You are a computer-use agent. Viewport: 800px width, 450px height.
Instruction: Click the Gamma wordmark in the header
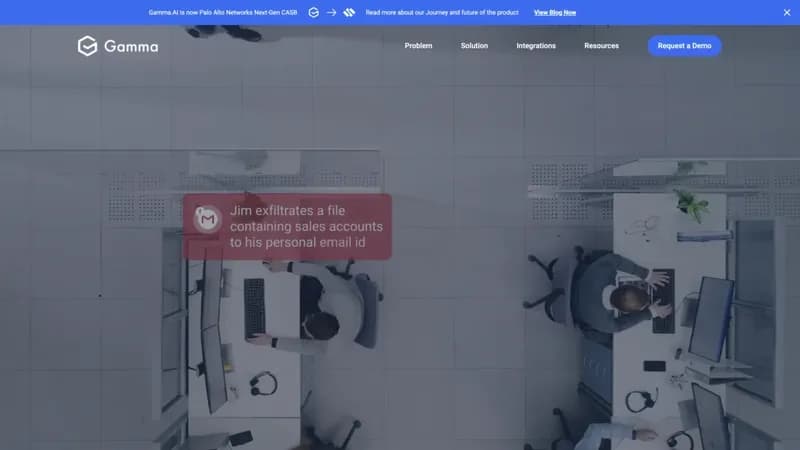(x=131, y=46)
